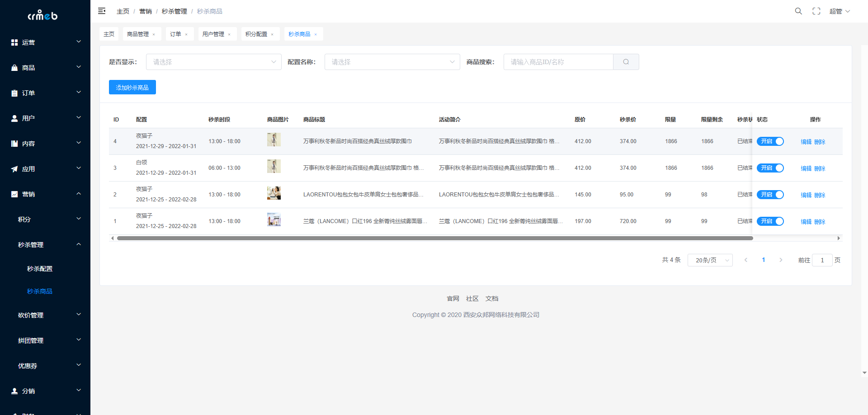Close the 商品管理 tab with its x icon
This screenshot has height=415, width=868.
click(x=154, y=34)
